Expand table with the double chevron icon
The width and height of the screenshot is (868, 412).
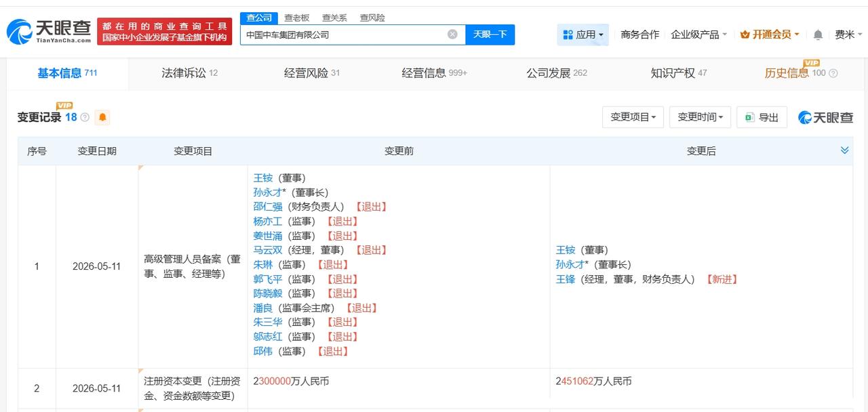(x=844, y=150)
